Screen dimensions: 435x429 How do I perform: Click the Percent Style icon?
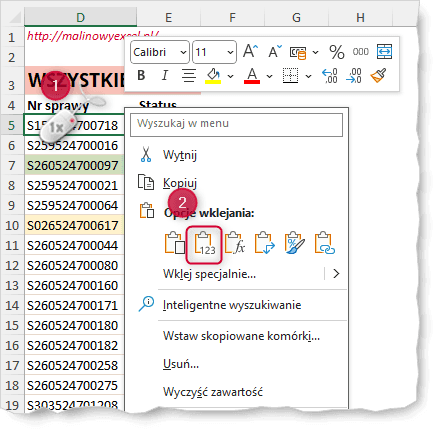[336, 52]
